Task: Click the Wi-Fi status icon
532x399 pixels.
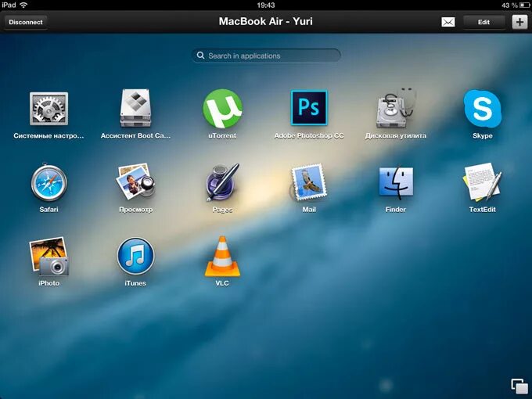Action: tap(23, 5)
